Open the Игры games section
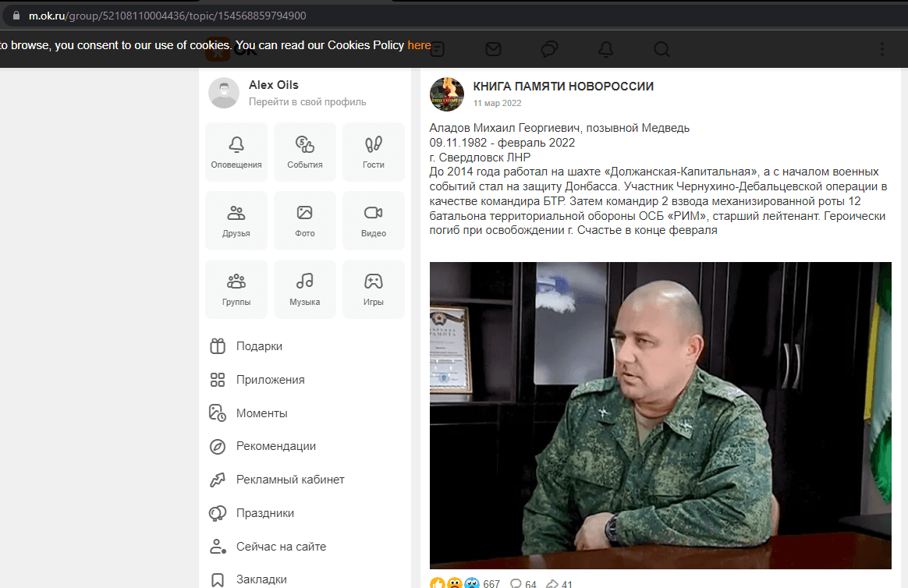The height and width of the screenshot is (588, 908). [373, 289]
